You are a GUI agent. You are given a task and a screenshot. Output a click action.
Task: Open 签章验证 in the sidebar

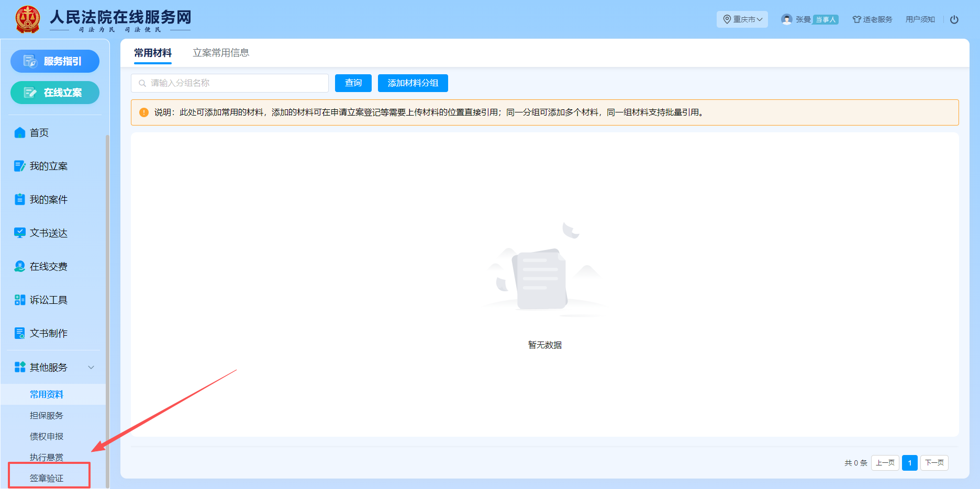click(x=47, y=478)
